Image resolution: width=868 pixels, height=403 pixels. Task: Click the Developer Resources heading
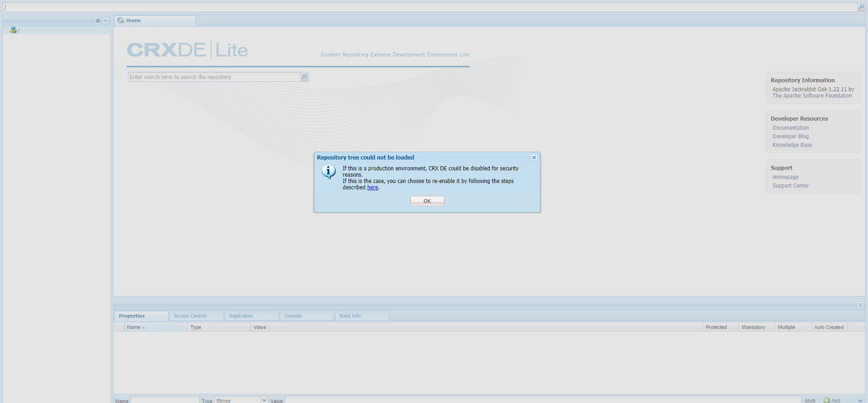coord(799,119)
